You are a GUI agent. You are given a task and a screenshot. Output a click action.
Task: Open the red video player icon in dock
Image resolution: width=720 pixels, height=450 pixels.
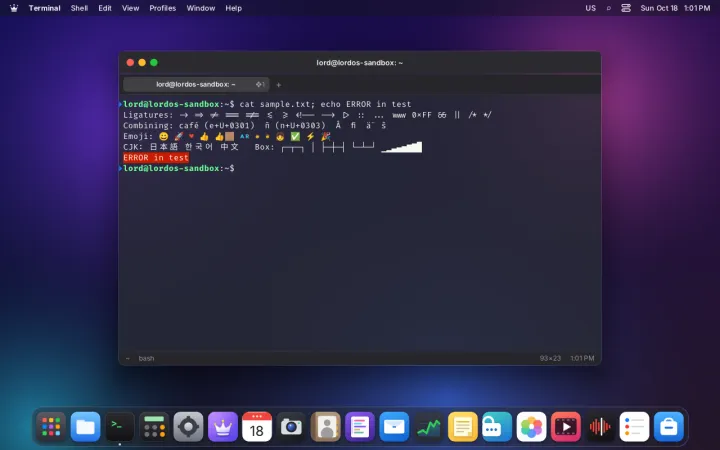pyautogui.click(x=565, y=427)
